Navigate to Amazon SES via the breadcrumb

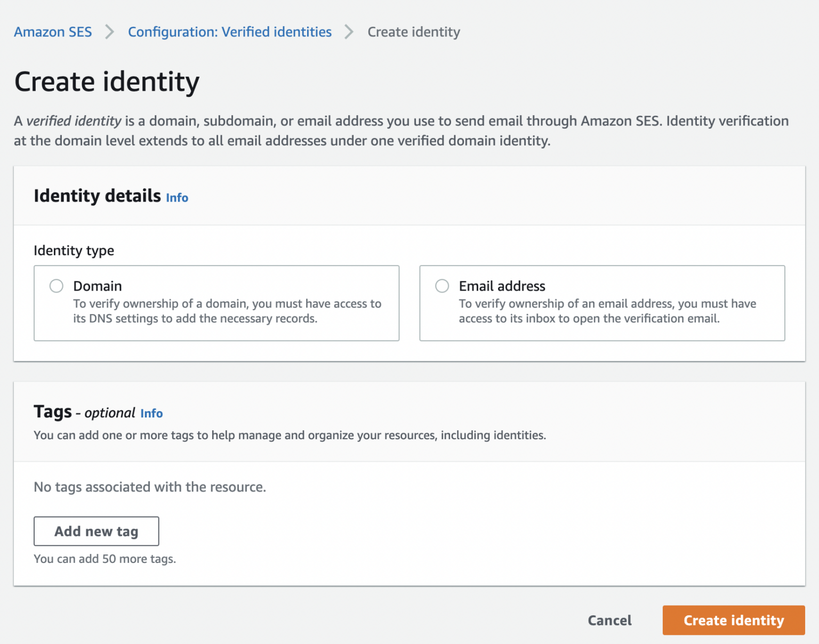[x=52, y=32]
